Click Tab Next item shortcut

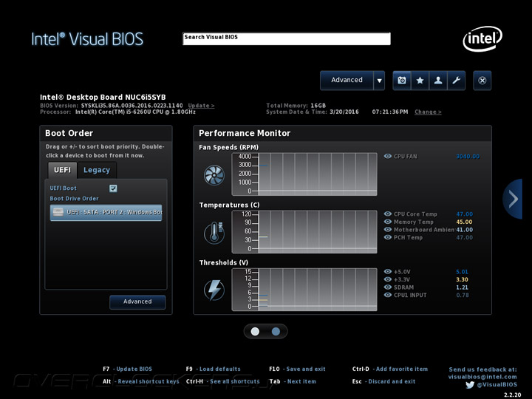pyautogui.click(x=293, y=381)
